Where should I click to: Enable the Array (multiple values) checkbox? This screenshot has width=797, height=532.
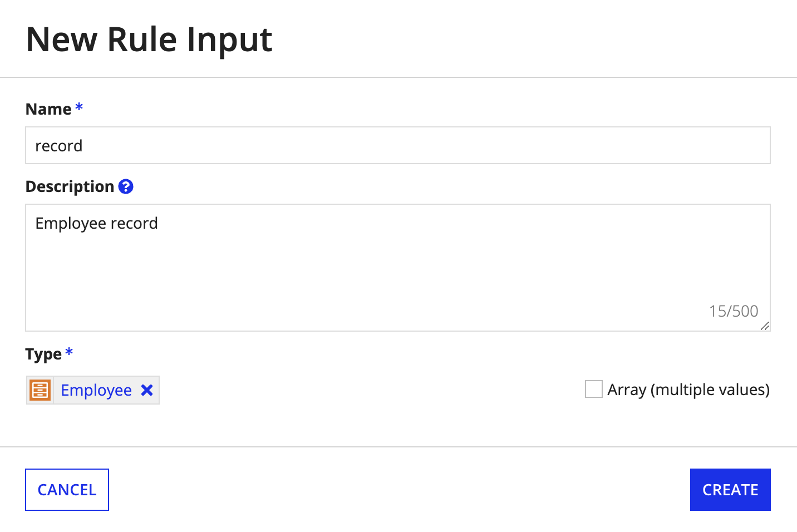(593, 389)
